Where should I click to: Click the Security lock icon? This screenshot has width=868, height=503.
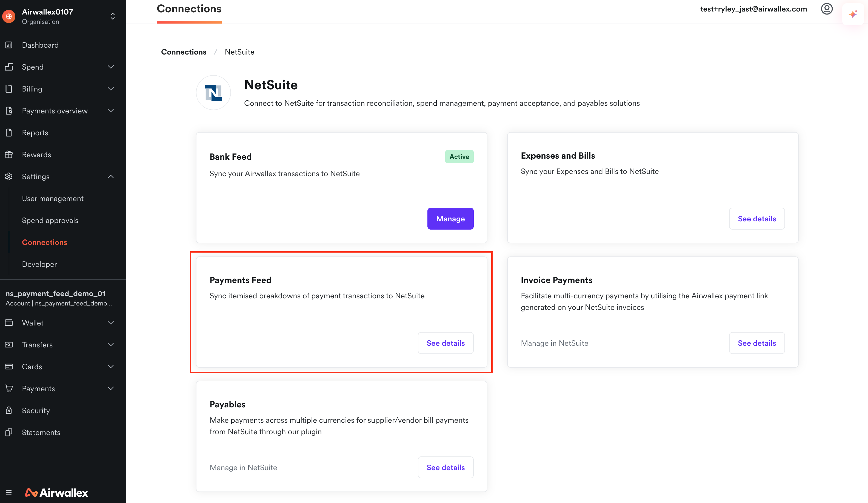pyautogui.click(x=9, y=410)
